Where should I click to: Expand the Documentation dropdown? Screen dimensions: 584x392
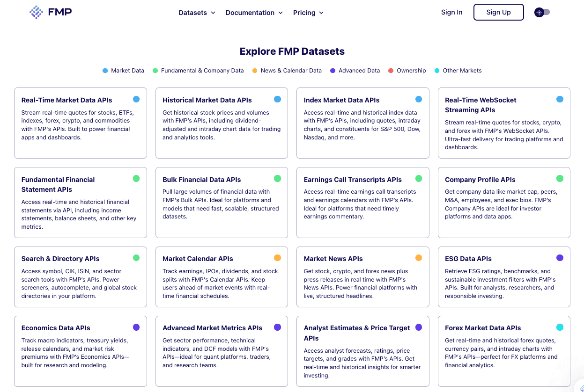point(254,13)
